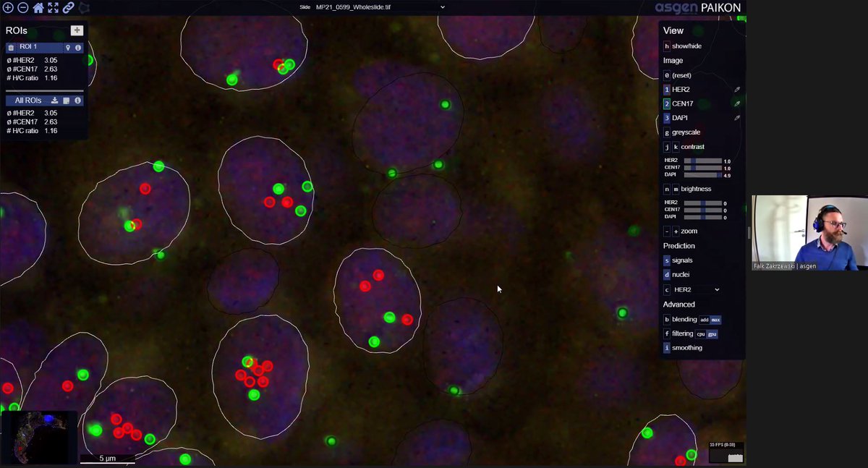Image resolution: width=868 pixels, height=468 pixels.
Task: Increase contrast with the k key button
Action: pyautogui.click(x=676, y=147)
